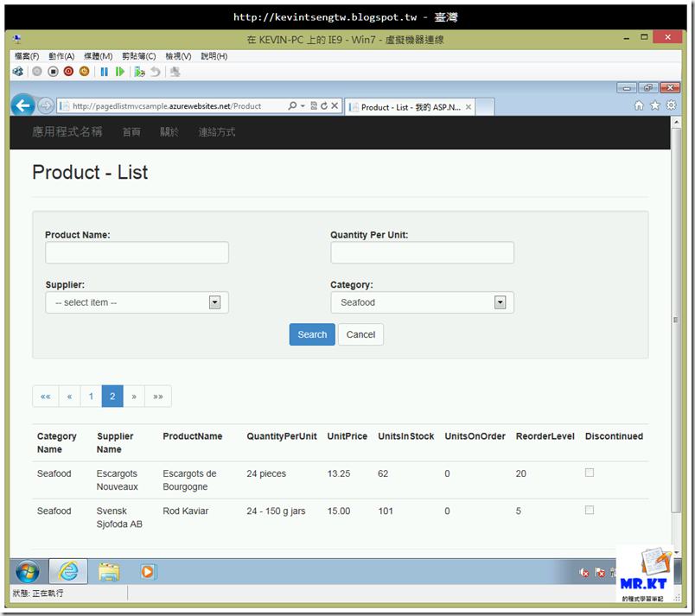
Task: Stop loading with address bar X
Action: click(x=335, y=106)
